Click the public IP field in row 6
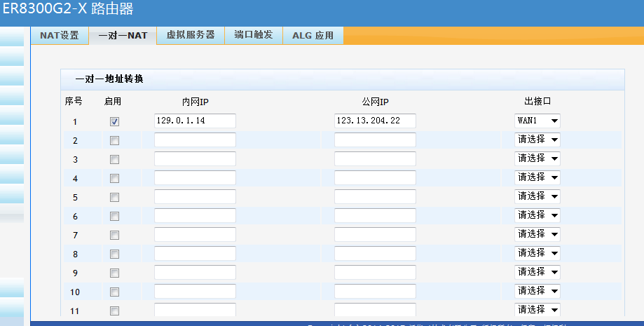The image size is (644, 326). click(375, 216)
